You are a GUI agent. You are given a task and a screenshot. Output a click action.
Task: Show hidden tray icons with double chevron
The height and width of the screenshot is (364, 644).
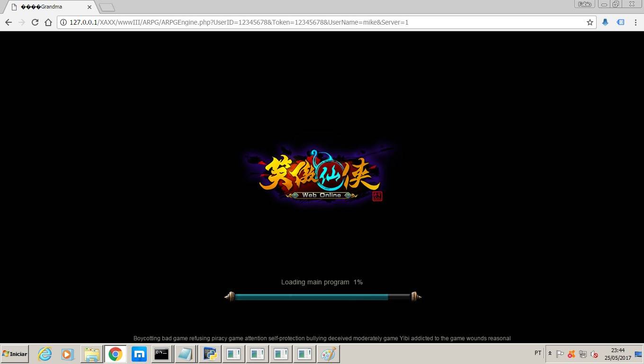(550, 354)
